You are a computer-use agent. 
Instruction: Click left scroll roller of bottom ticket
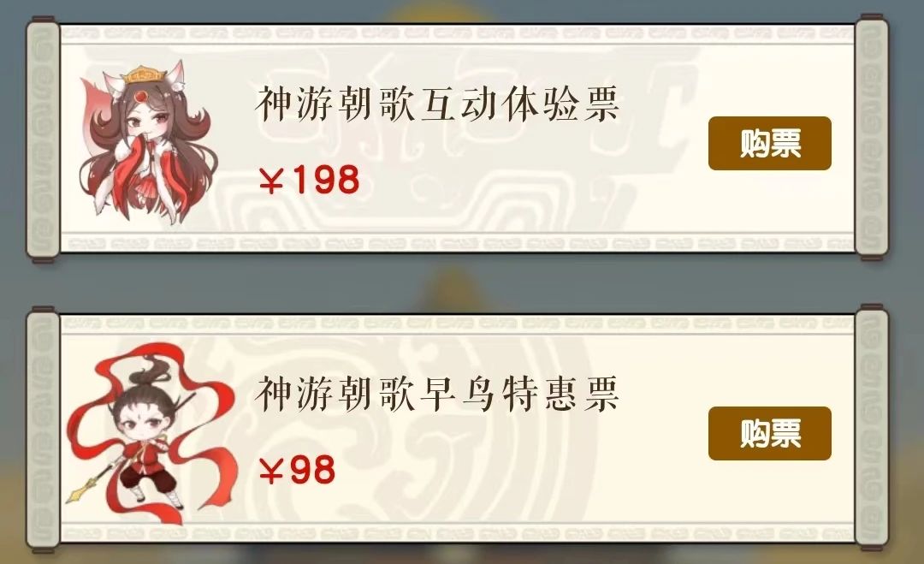(43, 430)
